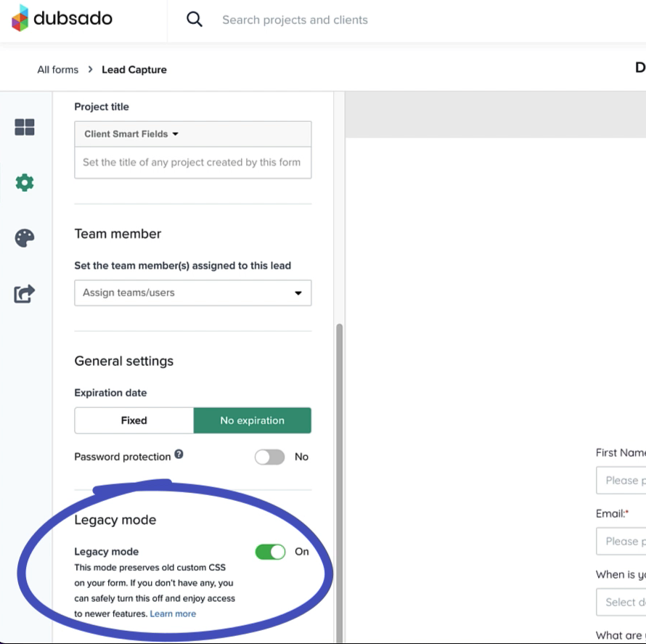Select the No expiration tab
This screenshot has width=646, height=644.
[x=252, y=420]
